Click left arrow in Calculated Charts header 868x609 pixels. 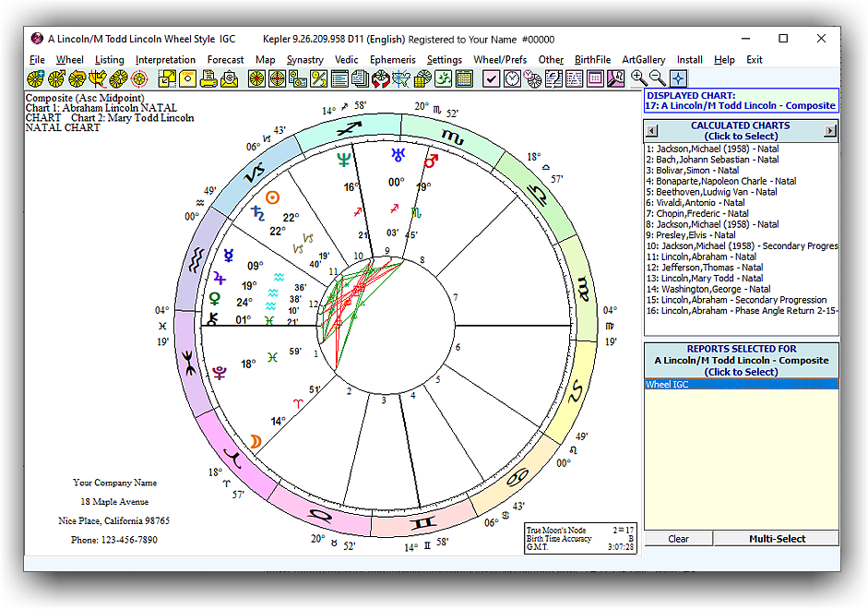coord(651,131)
